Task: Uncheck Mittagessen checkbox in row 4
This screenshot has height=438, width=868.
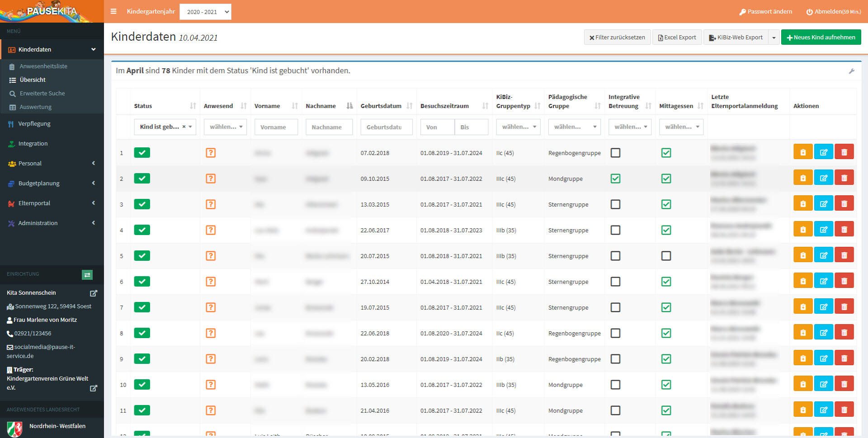Action: pos(666,230)
